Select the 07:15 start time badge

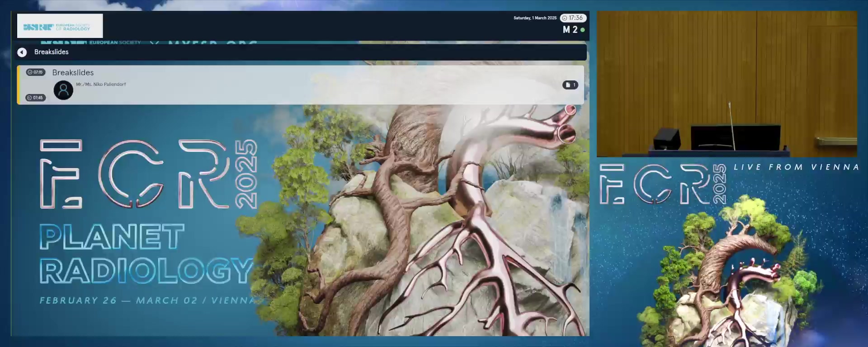pos(35,72)
